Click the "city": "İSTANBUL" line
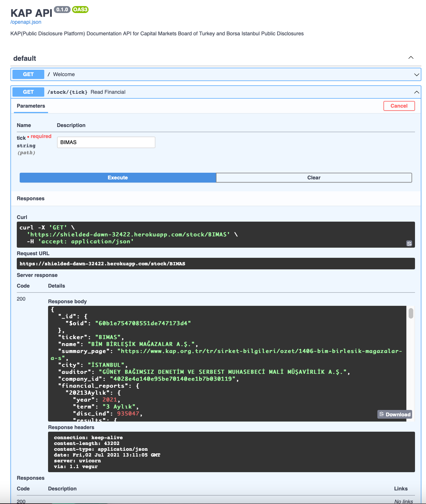The image size is (426, 504). point(93,365)
